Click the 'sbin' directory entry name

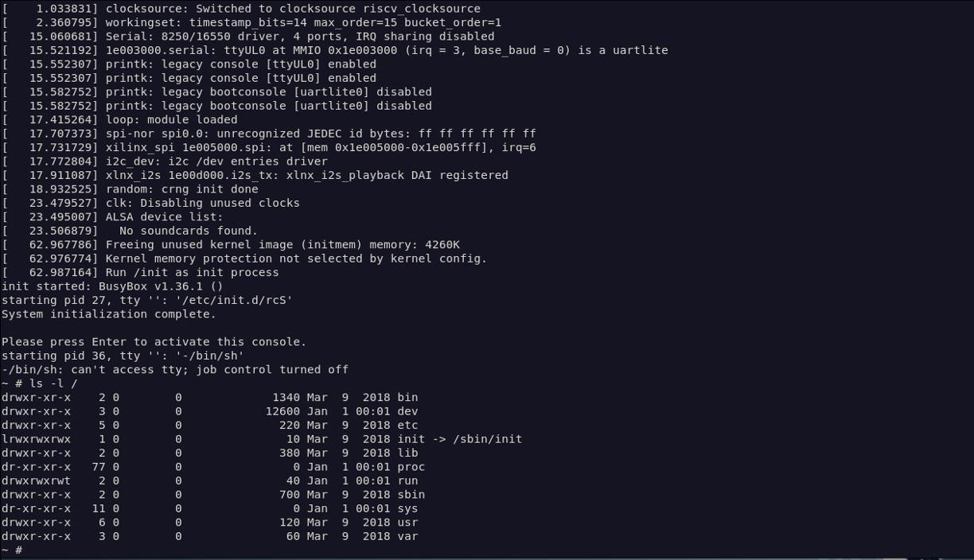click(411, 495)
